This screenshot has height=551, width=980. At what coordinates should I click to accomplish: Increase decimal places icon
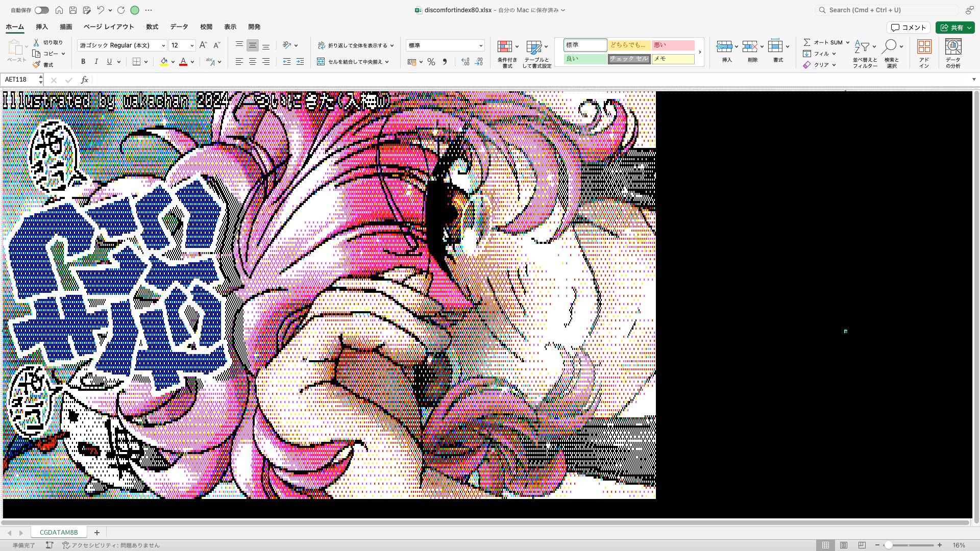point(465,62)
